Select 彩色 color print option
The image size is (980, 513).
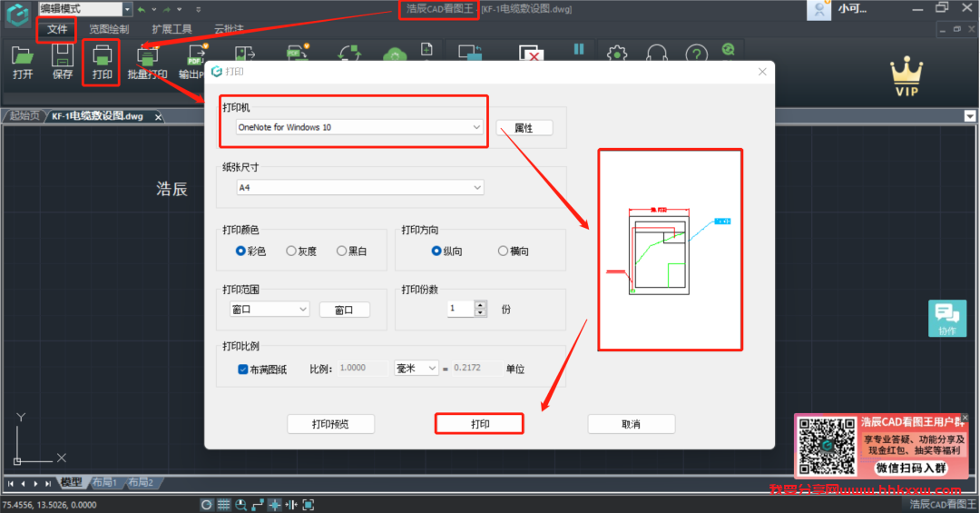[240, 251]
